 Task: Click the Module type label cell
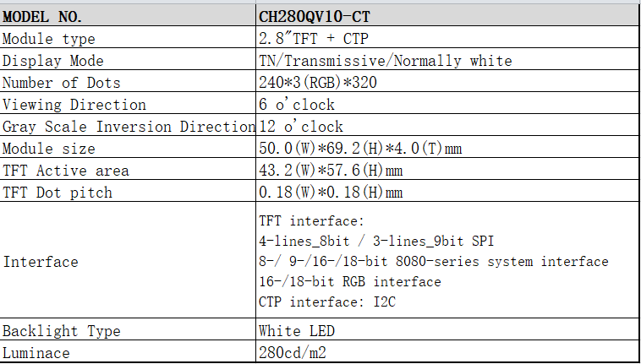50,39
